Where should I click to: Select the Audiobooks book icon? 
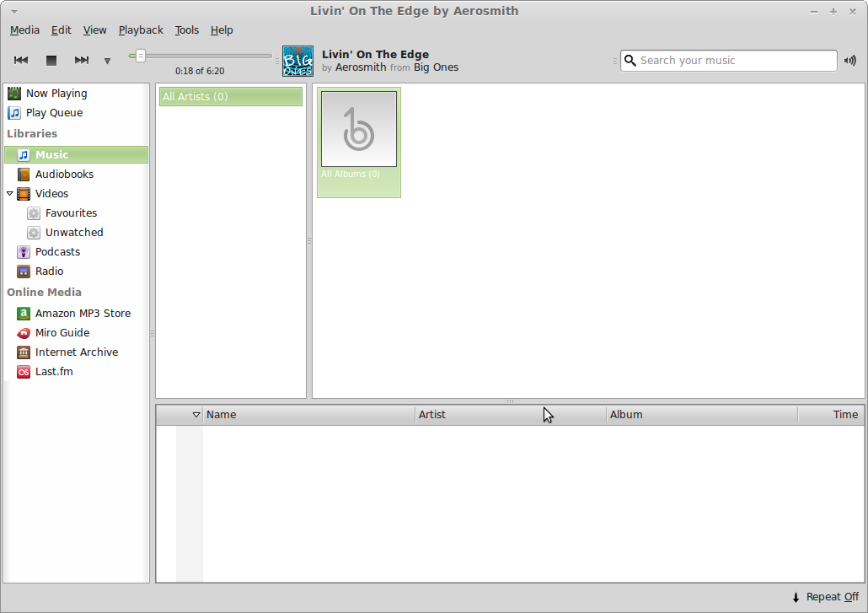(x=24, y=175)
